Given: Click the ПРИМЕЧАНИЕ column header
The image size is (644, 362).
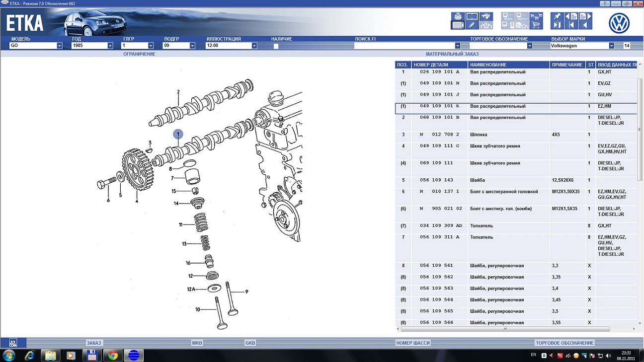Looking at the screenshot, I should 567,65.
